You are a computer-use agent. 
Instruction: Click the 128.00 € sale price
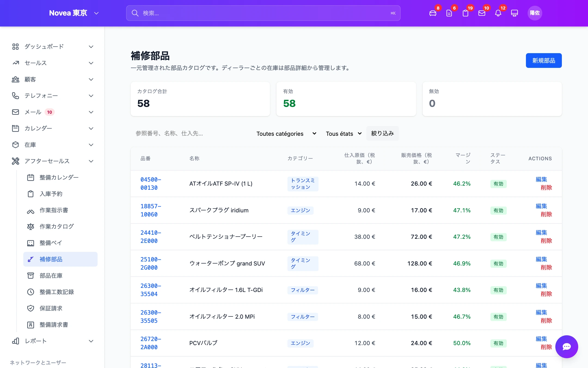click(419, 263)
